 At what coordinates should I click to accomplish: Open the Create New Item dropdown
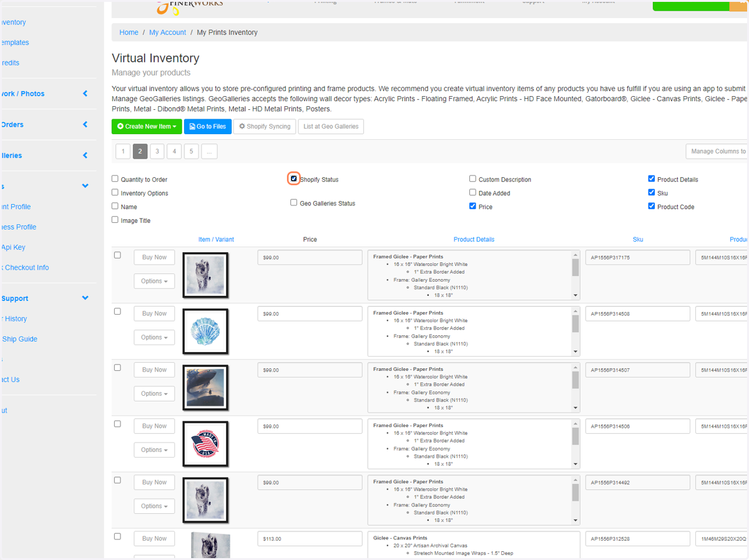point(147,126)
